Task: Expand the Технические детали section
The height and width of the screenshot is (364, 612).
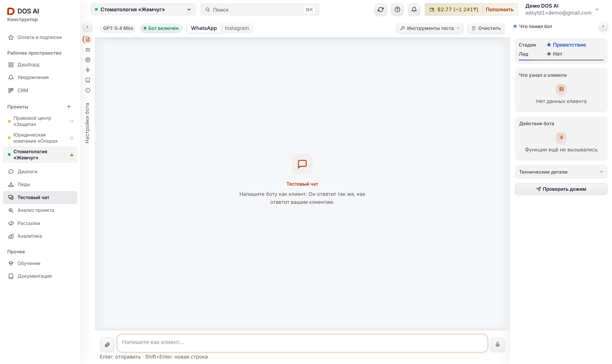Action: pos(561,172)
